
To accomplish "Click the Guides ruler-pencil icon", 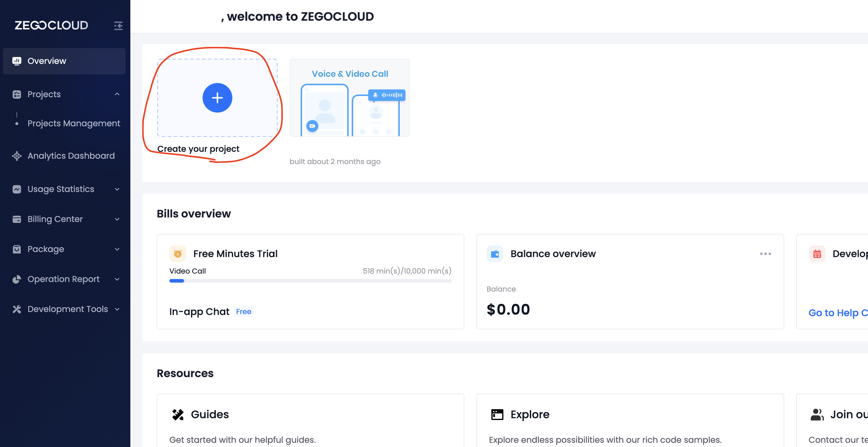I will coord(178,414).
